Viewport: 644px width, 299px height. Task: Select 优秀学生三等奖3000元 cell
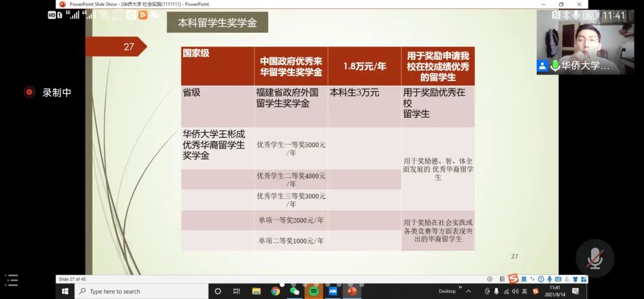291,200
